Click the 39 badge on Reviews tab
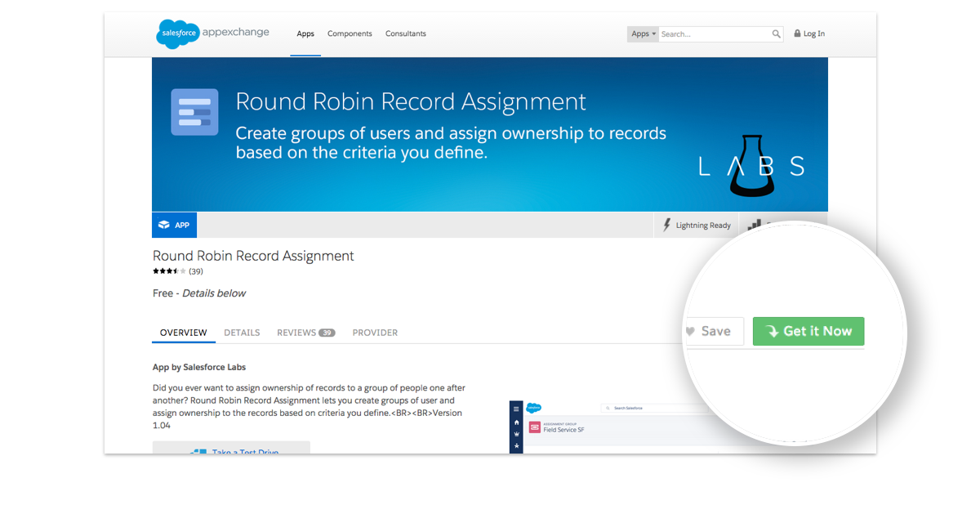The height and width of the screenshot is (523, 980). [x=327, y=333]
